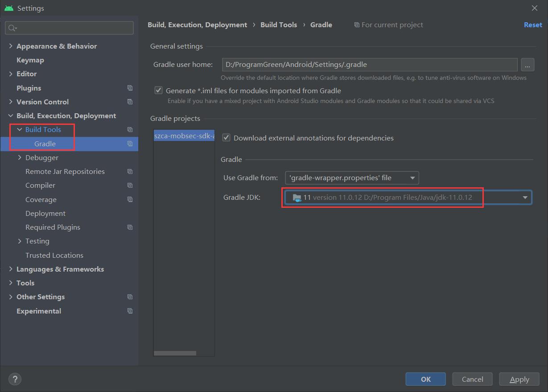This screenshot has width=548, height=392.
Task: Expand the Debugger node
Action: pos(20,157)
